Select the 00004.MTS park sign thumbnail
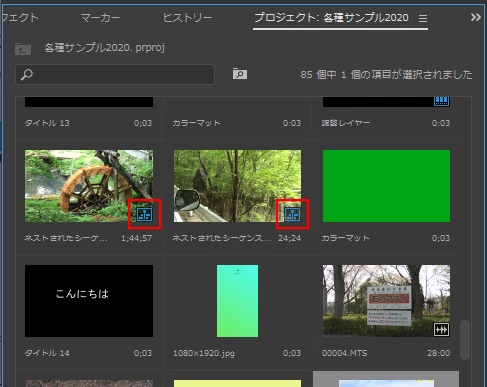The width and height of the screenshot is (487, 387). [x=386, y=301]
